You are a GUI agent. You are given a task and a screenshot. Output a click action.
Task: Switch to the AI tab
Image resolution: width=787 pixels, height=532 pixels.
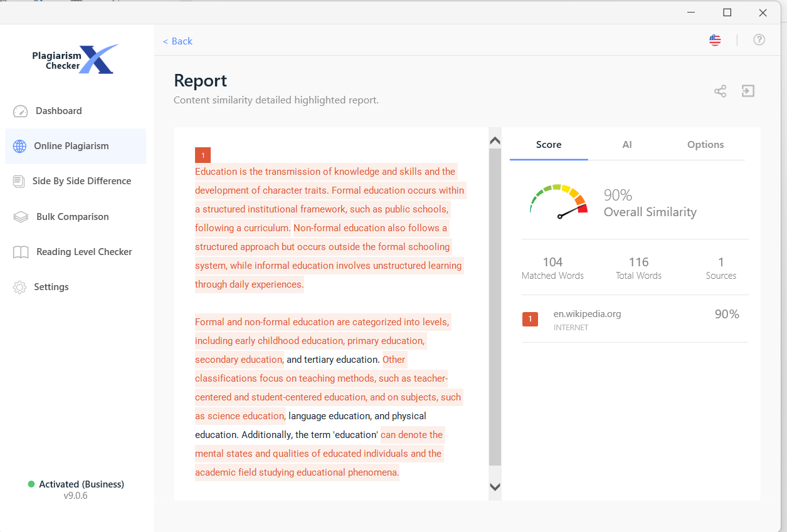point(626,145)
